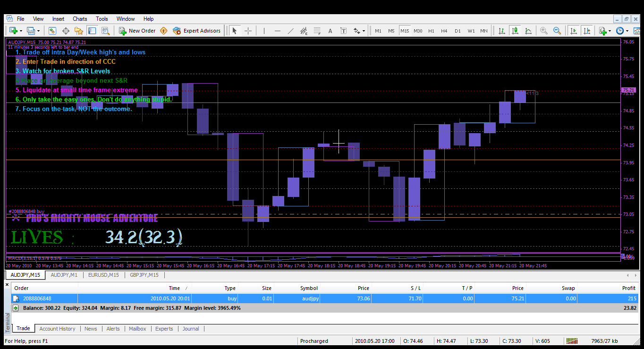Open the Profiles dropdown arrow

pyautogui.click(x=39, y=31)
